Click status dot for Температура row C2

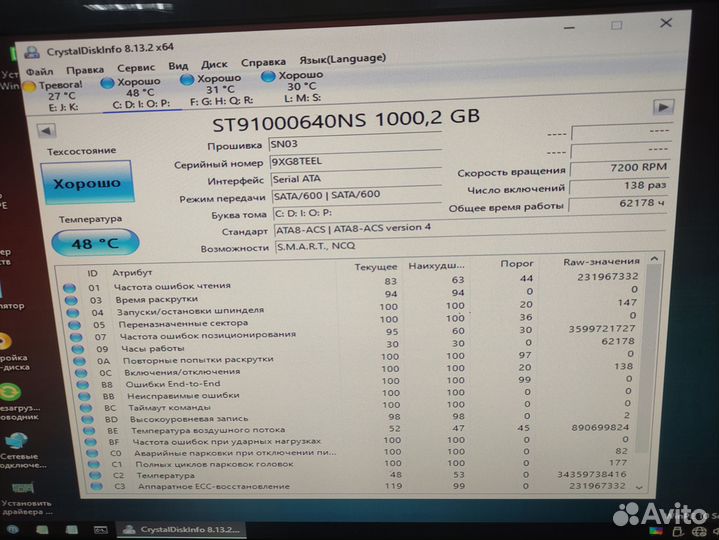(x=95, y=476)
